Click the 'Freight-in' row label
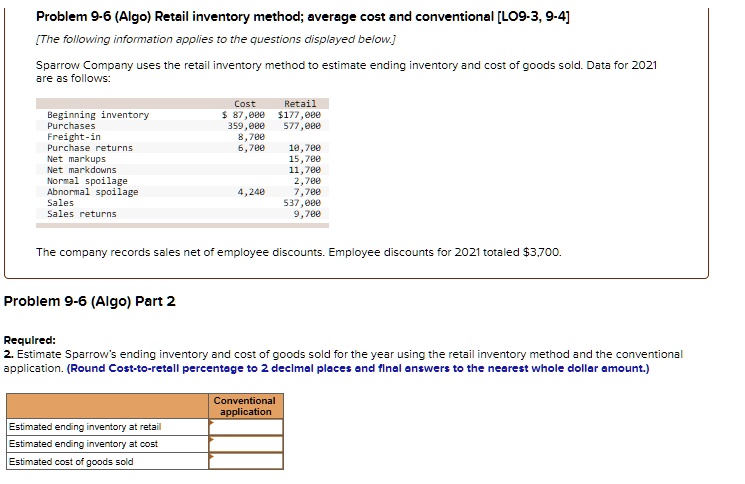This screenshot has width=745, height=484. tap(74, 137)
